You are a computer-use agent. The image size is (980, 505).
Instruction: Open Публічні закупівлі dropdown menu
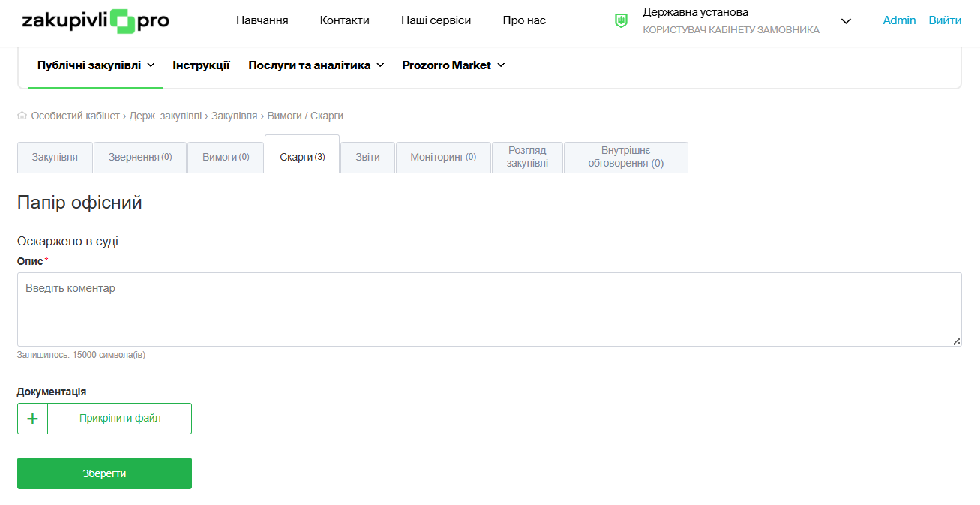click(x=96, y=65)
